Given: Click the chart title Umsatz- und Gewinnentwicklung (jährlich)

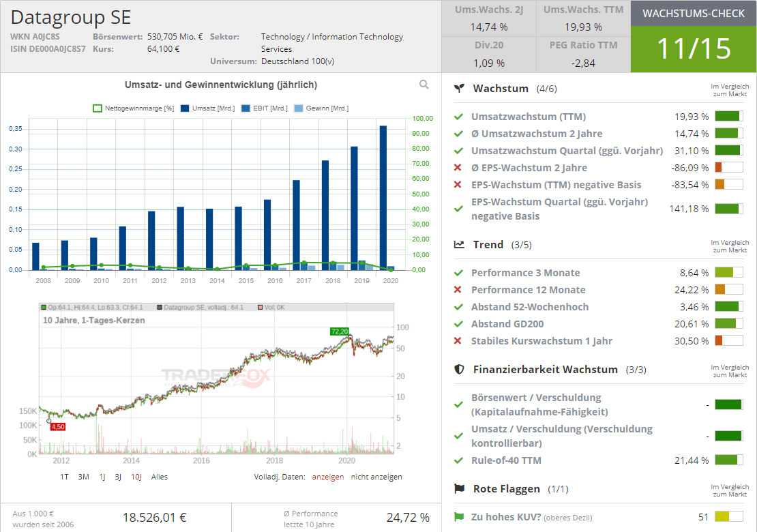Looking at the screenshot, I should click(221, 85).
